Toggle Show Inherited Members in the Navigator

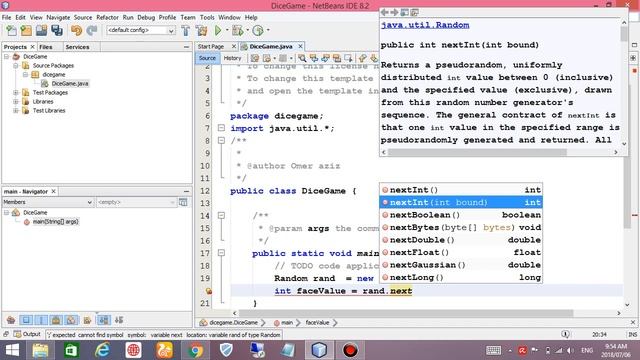point(11,320)
